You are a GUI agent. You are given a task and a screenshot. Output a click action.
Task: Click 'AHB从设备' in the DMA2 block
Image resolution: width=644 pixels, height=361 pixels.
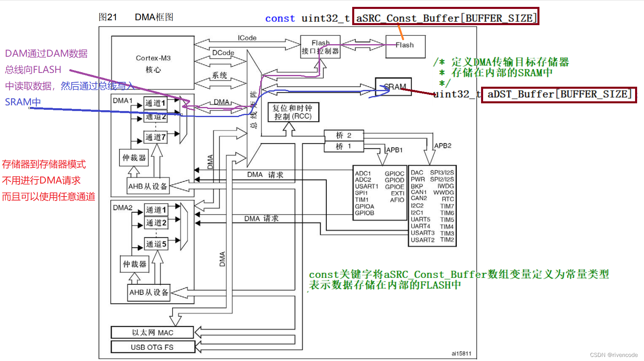149,293
